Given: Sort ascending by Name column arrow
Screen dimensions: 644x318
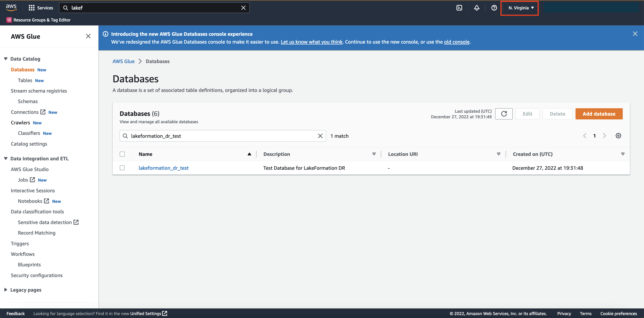Looking at the screenshot, I should pyautogui.click(x=249, y=154).
